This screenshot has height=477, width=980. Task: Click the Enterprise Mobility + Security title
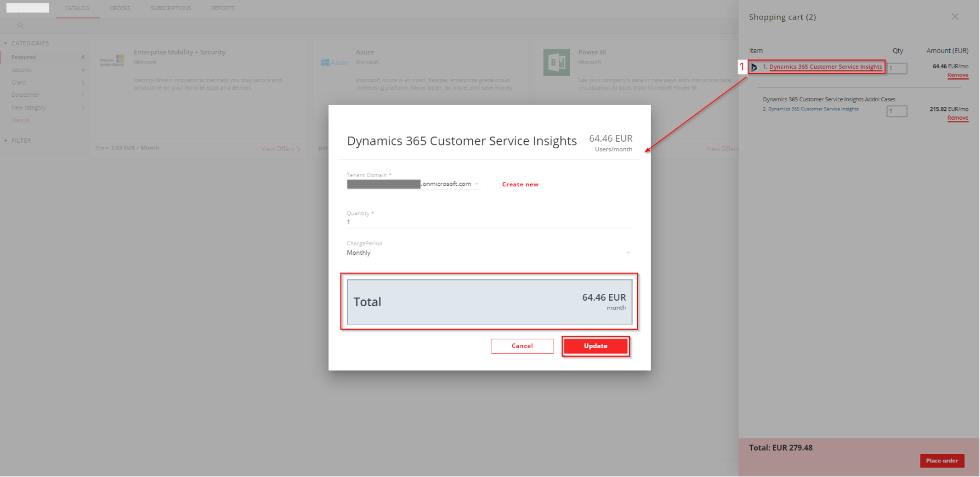click(179, 52)
